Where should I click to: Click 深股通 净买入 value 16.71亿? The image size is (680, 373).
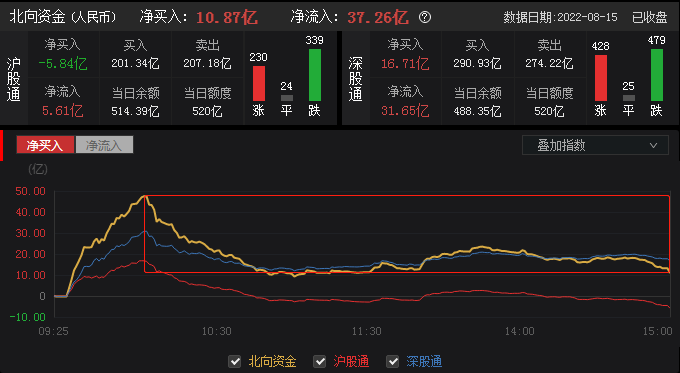(405, 64)
